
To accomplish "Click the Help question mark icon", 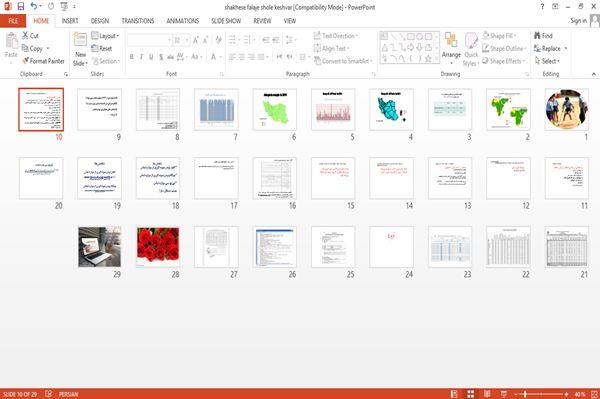I will click(x=542, y=7).
